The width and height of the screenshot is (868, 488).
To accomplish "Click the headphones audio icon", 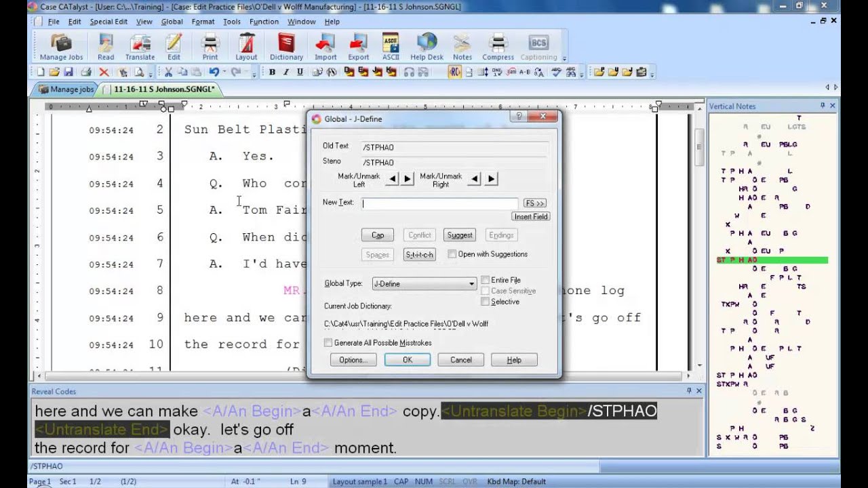I will coord(409,72).
